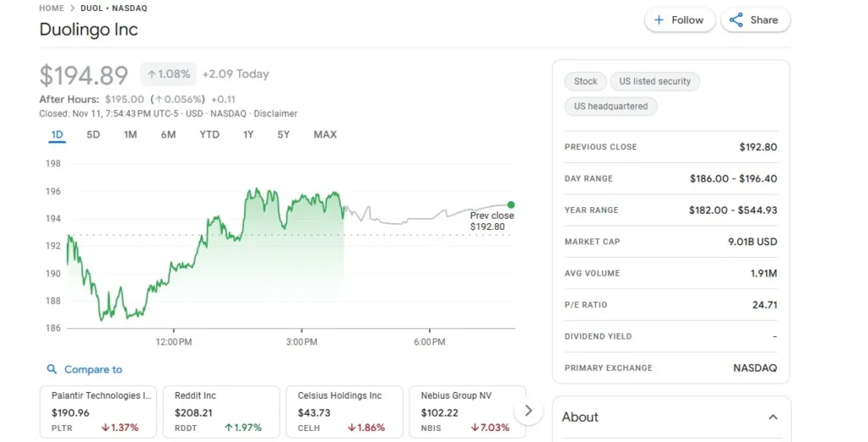The width and height of the screenshot is (868, 442).
Task: Click the right arrow for more stocks
Action: 528,411
